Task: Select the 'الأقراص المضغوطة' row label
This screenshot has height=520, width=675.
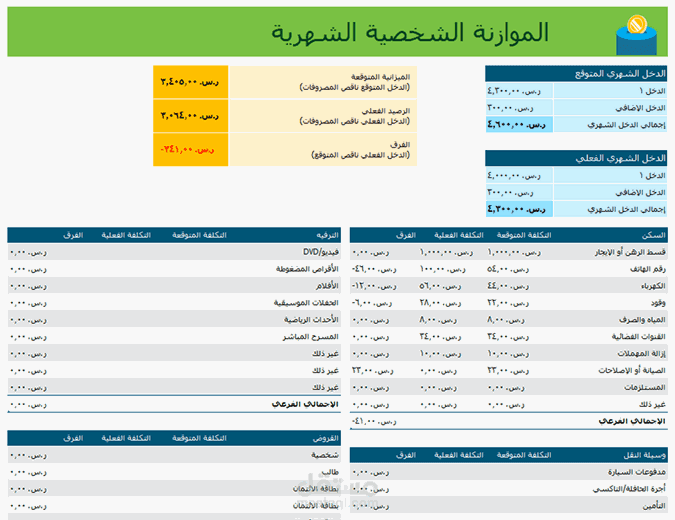Action: [307, 269]
